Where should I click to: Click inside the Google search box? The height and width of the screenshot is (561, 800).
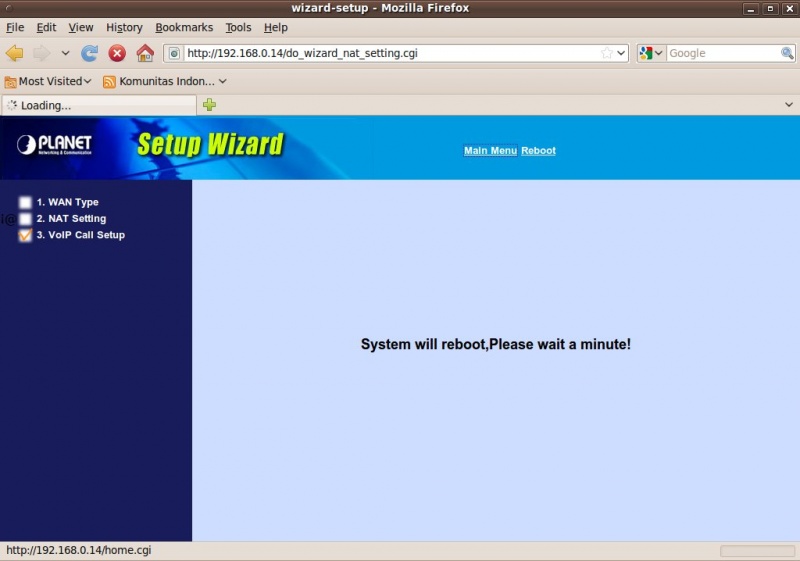tap(723, 53)
